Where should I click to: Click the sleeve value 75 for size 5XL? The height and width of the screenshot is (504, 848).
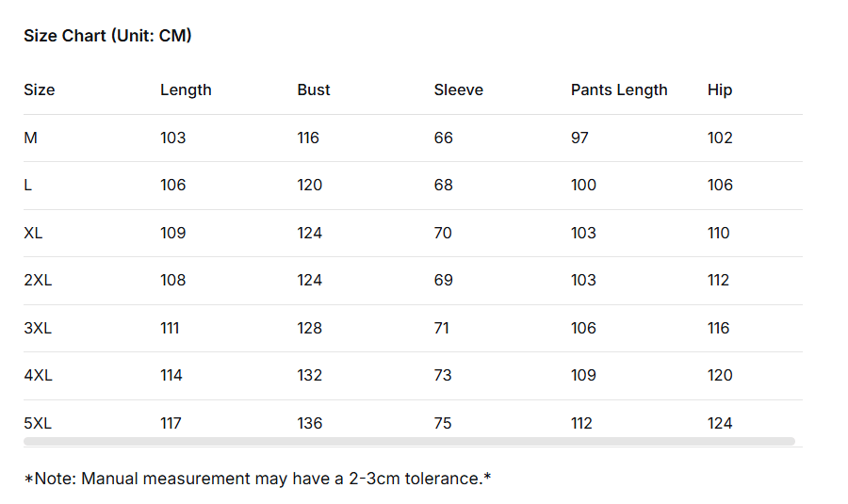[x=443, y=423]
